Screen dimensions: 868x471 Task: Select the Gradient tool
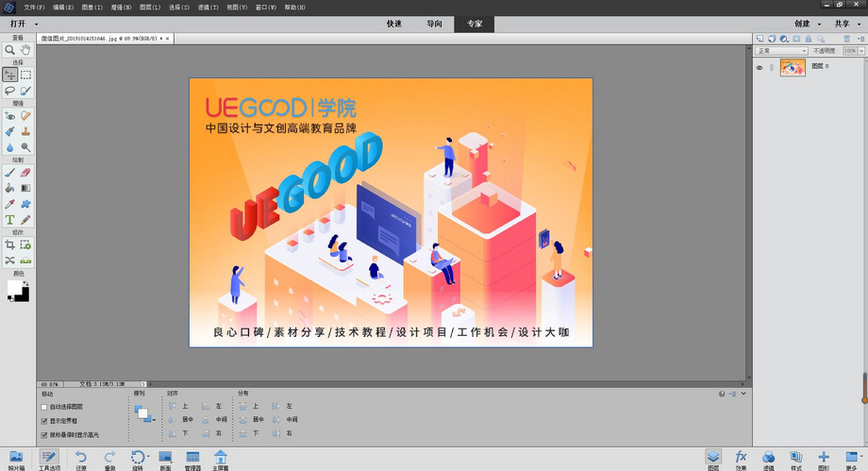click(25, 189)
